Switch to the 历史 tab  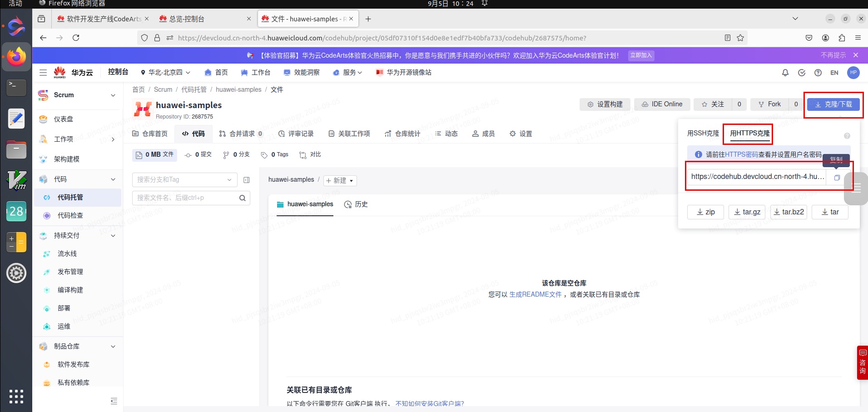click(x=356, y=204)
